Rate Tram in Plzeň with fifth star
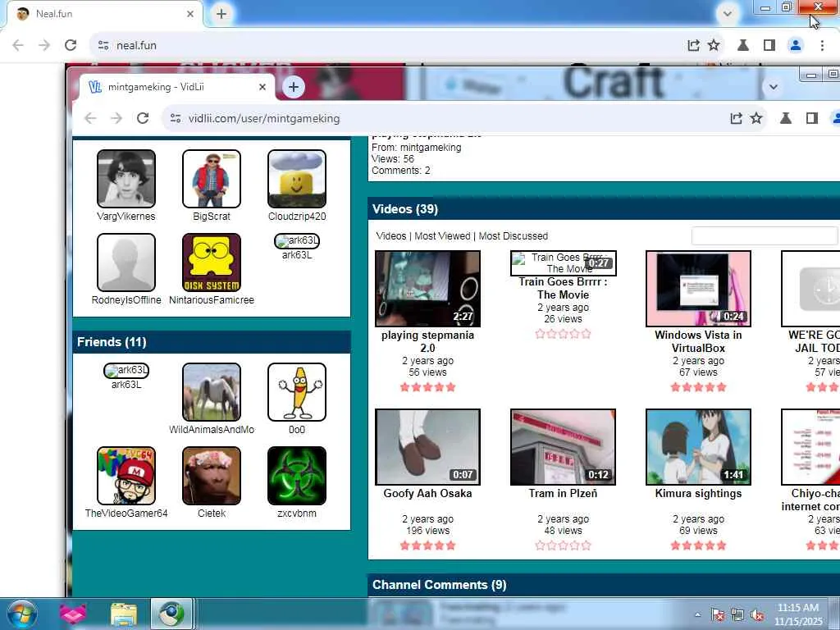840x630 pixels. [x=586, y=546]
